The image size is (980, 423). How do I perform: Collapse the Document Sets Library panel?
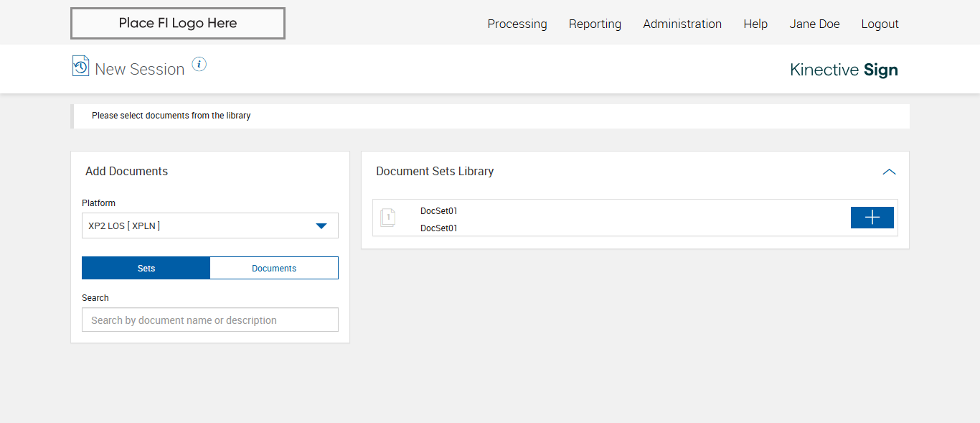pos(889,172)
